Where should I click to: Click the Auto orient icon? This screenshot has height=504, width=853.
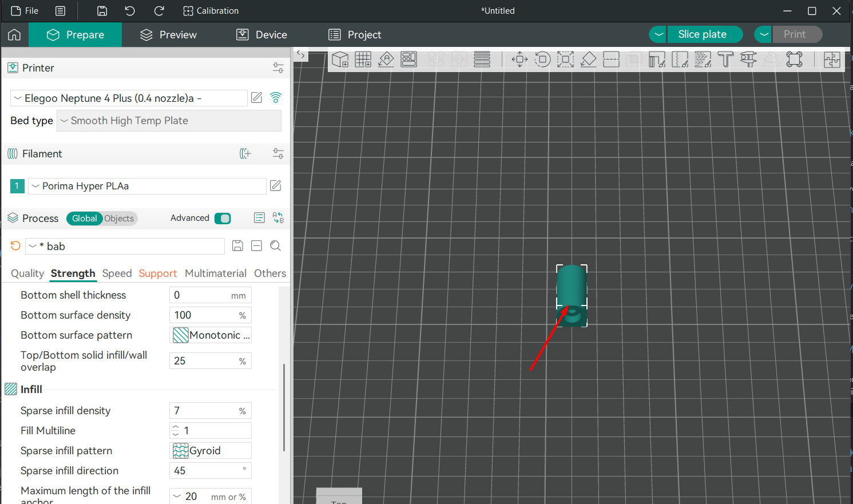(x=386, y=59)
